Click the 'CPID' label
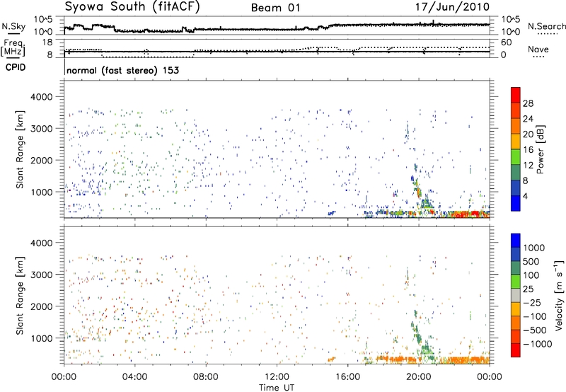 click(16, 67)
